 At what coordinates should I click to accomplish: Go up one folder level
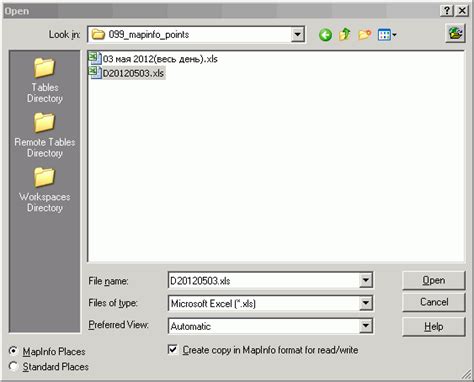click(345, 34)
